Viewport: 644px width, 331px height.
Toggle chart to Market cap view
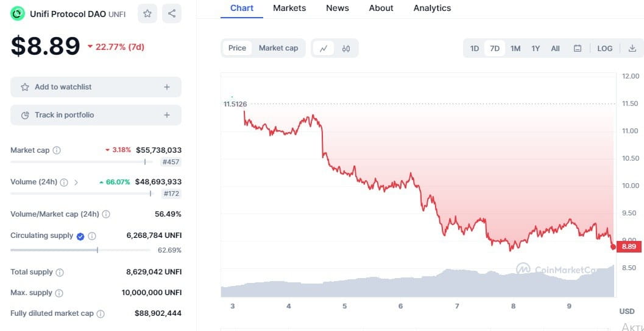(x=278, y=48)
